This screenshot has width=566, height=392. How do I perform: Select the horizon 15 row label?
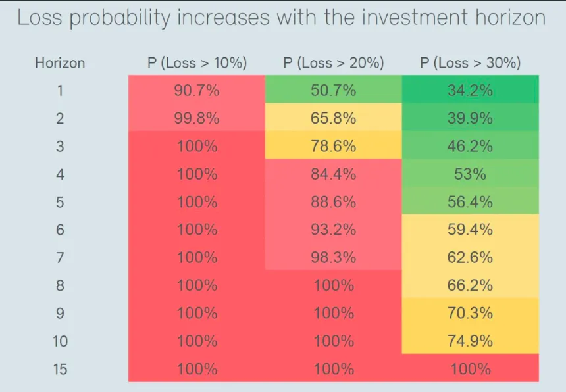click(60, 369)
